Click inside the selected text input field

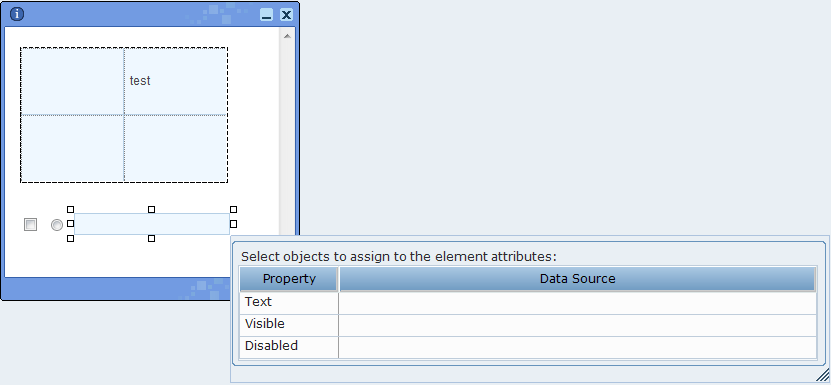(152, 224)
